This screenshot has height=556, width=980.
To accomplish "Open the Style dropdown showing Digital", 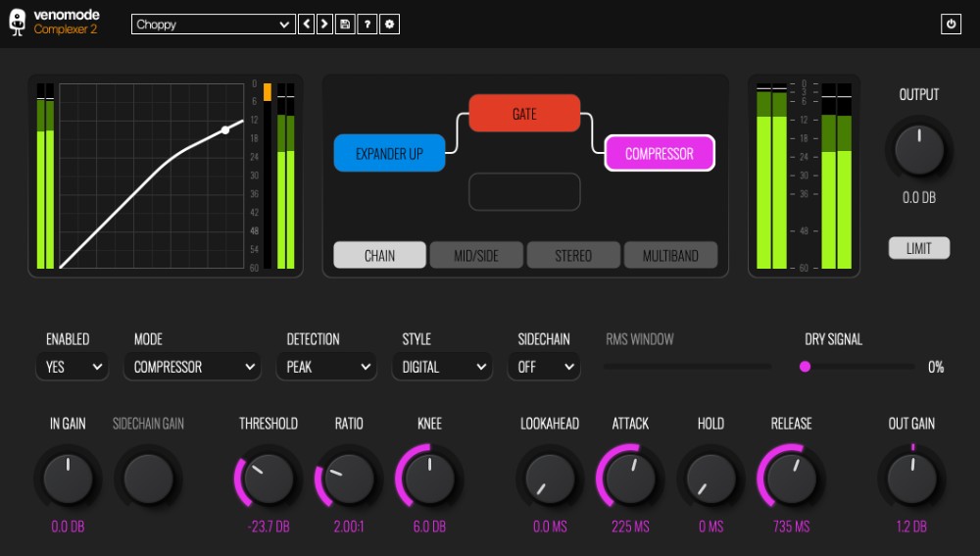I will pos(442,367).
